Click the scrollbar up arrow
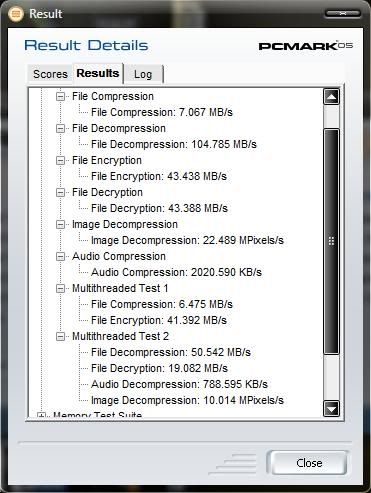Screen dimensions: 371x493 (331, 97)
